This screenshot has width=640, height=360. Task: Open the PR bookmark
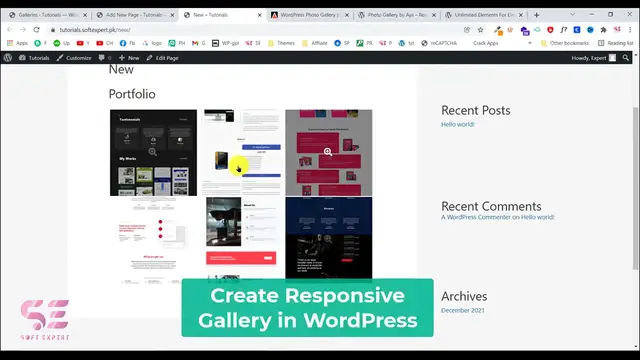click(x=364, y=43)
